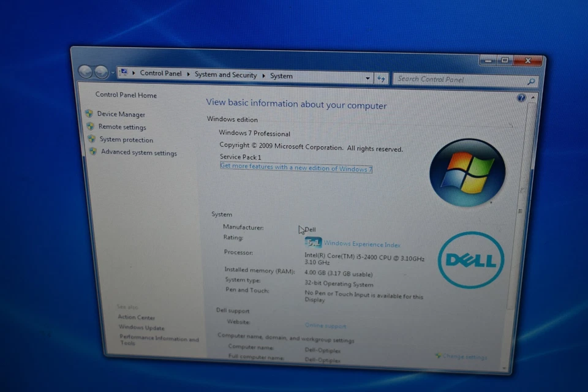
Task: Open Help using the question mark icon
Action: (x=521, y=97)
